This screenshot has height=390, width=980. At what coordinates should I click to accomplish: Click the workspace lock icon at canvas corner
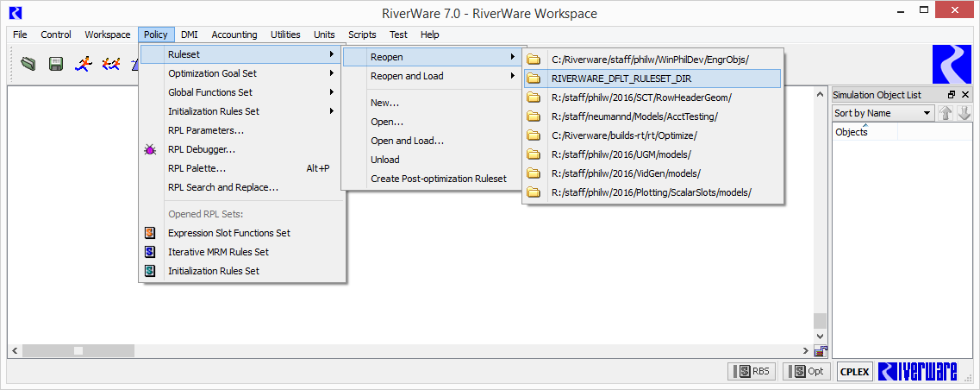(x=821, y=351)
